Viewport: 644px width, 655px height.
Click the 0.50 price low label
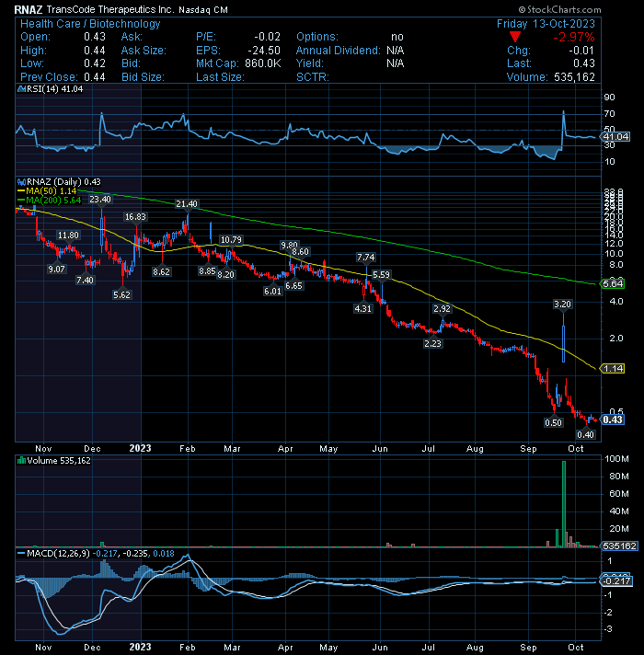pos(553,422)
